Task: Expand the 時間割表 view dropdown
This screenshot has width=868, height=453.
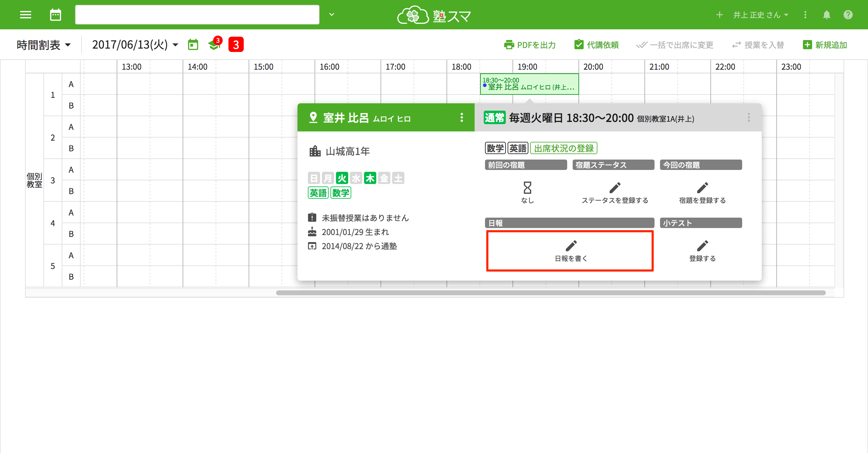Action: [x=44, y=45]
